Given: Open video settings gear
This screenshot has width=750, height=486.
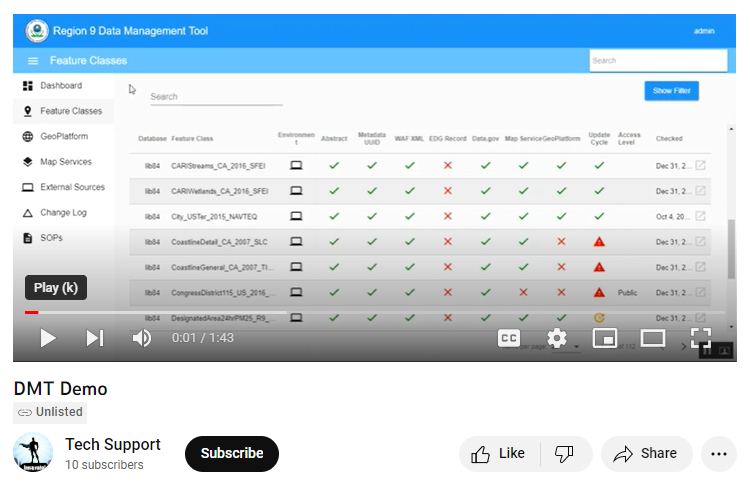Looking at the screenshot, I should (557, 338).
